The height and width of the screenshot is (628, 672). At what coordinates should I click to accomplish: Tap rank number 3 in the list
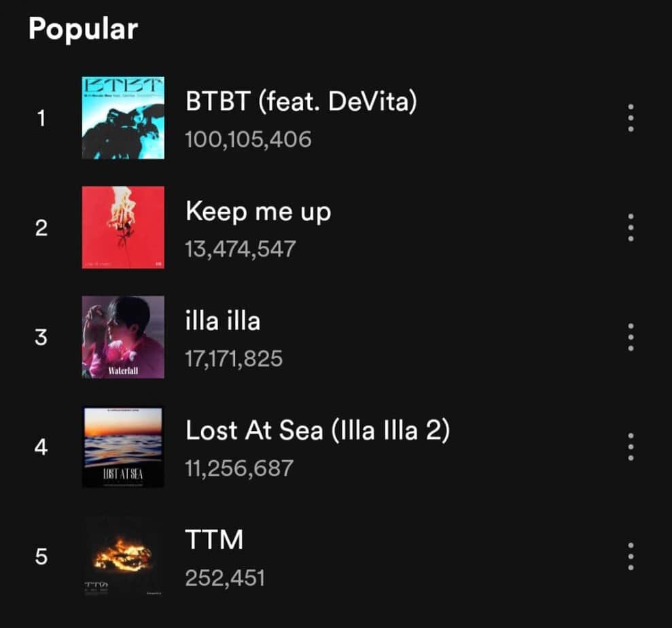tap(41, 337)
